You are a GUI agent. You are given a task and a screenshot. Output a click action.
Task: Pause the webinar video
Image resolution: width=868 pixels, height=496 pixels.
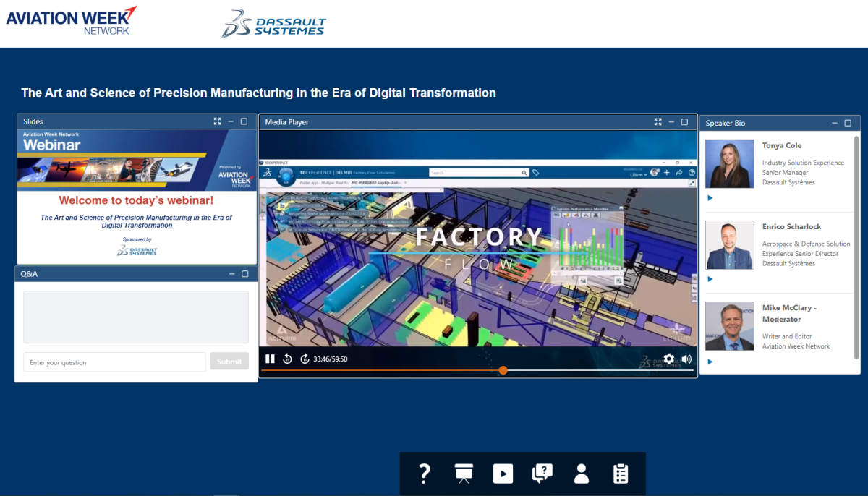coord(270,359)
